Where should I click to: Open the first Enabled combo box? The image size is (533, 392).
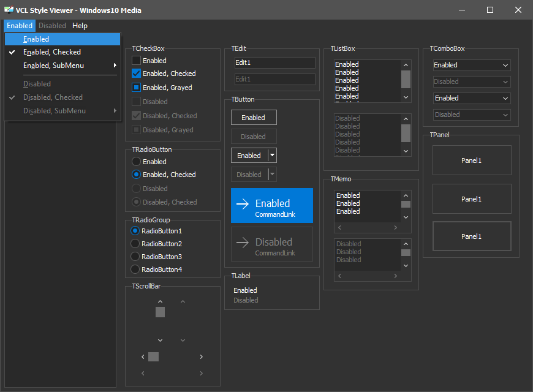click(x=472, y=66)
